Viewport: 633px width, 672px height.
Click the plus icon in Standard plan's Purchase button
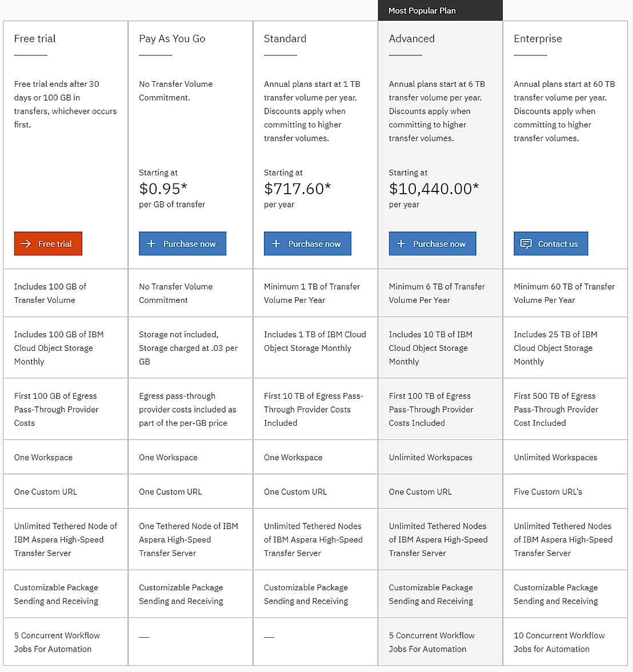click(276, 243)
